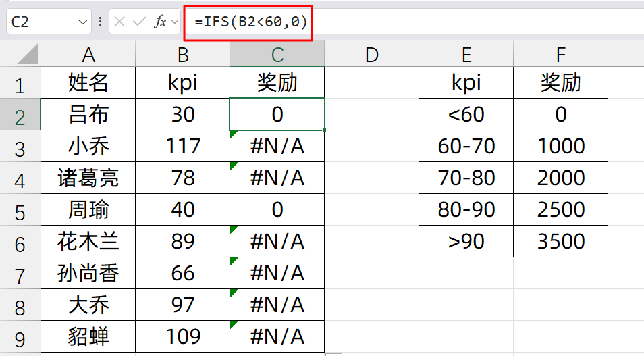
Task: Click #N/A cell in 诸葛亮 row
Action: point(277,178)
